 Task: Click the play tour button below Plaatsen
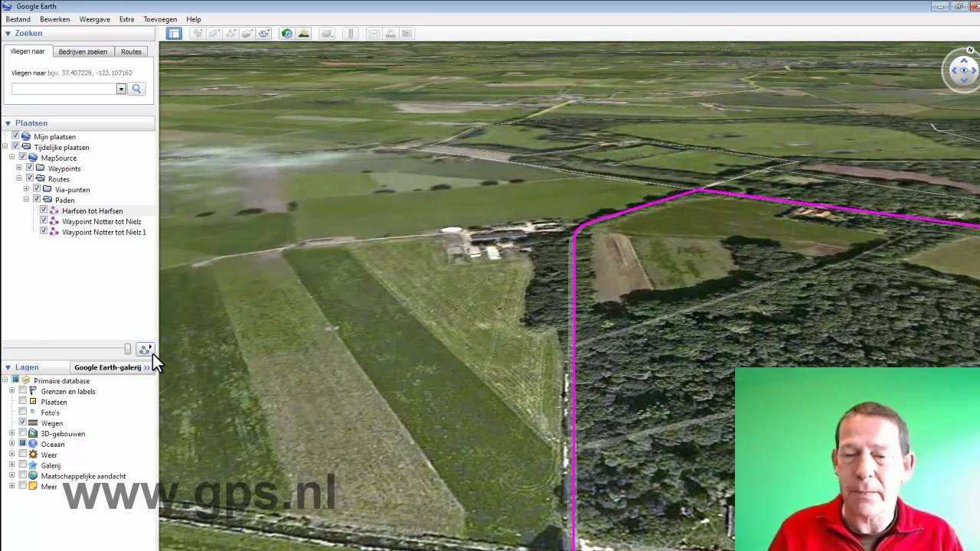(x=145, y=349)
